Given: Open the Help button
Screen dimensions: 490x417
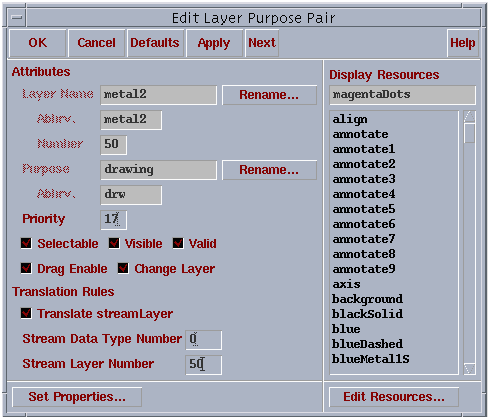Looking at the screenshot, I should point(463,43).
